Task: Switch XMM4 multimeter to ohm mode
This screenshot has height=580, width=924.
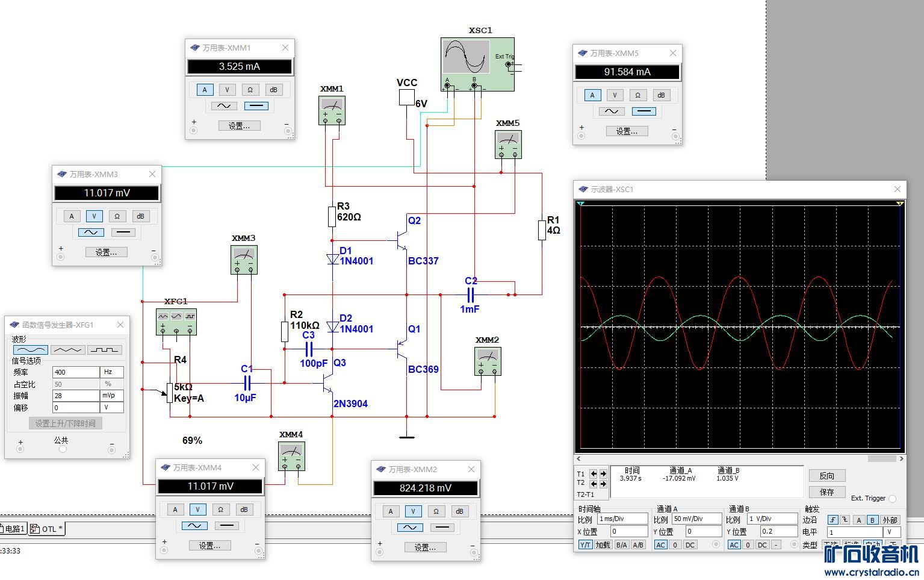Action: click(x=220, y=510)
